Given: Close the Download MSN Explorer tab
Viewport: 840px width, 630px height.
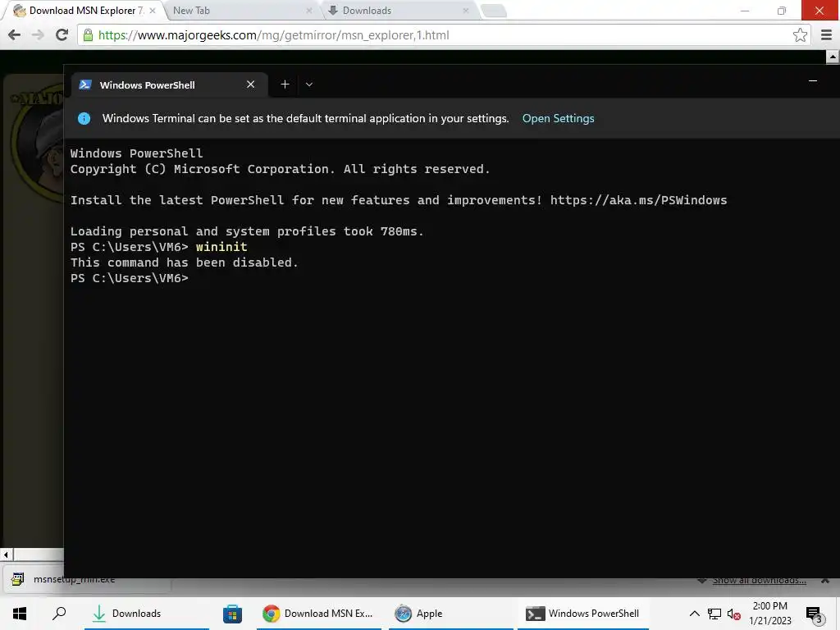Looking at the screenshot, I should [x=152, y=10].
